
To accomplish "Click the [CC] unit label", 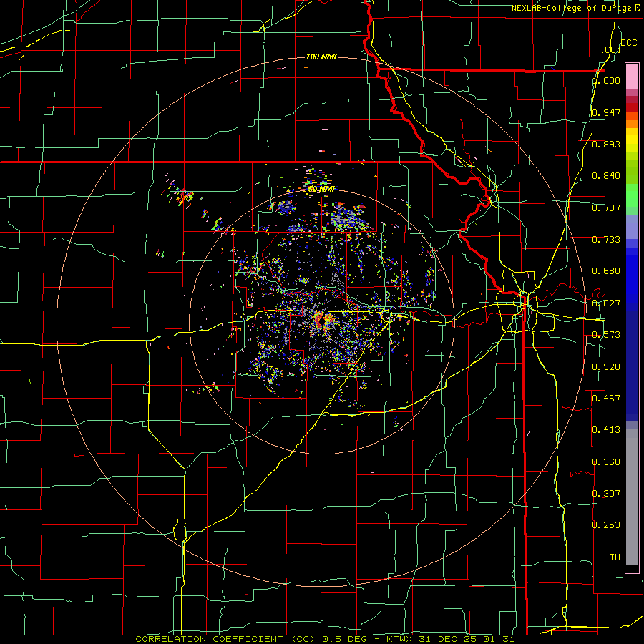I will click(x=611, y=49).
